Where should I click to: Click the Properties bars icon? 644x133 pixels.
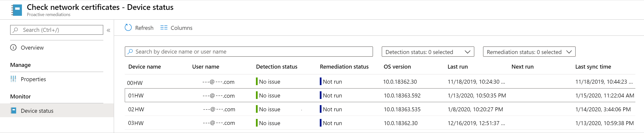13,79
